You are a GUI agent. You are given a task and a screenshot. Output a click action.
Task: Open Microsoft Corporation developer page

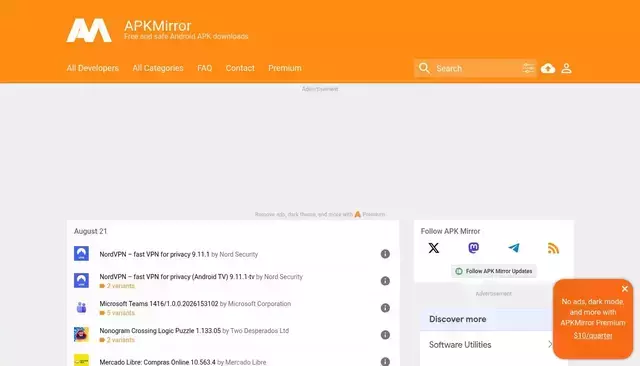(259, 304)
